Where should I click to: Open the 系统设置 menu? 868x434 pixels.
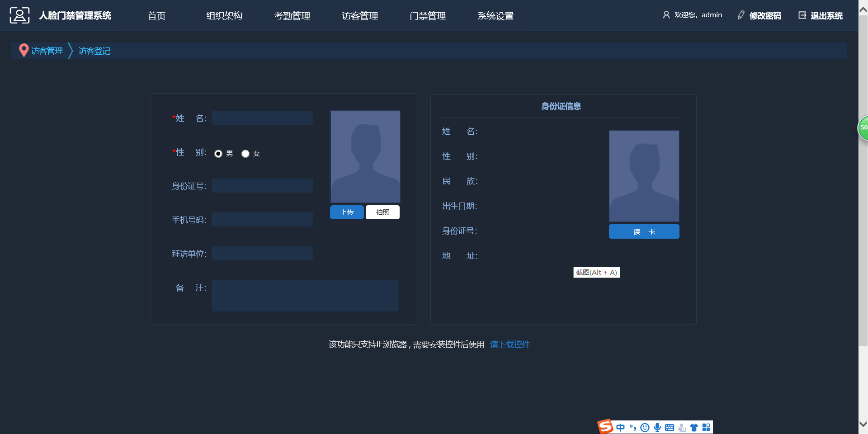click(495, 16)
